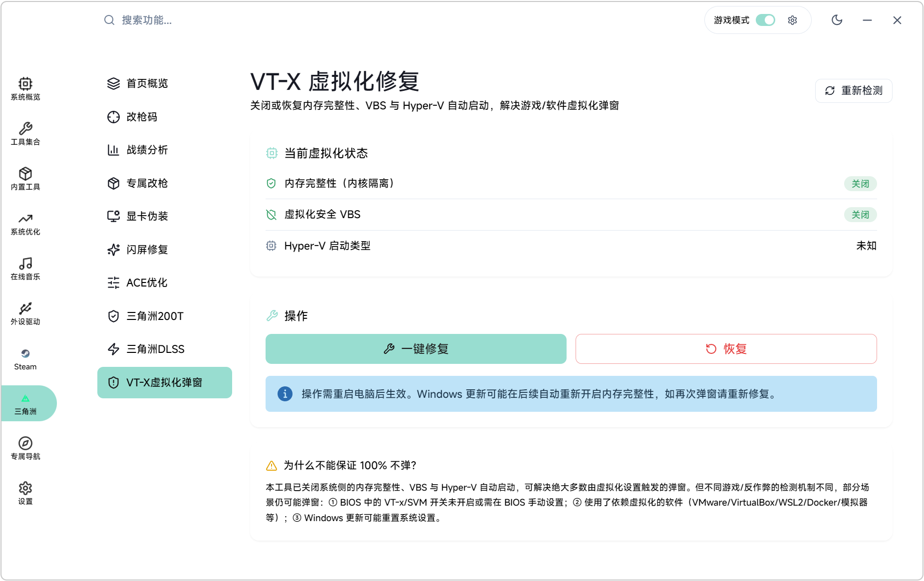Click 关闭 badge for 内存完整性
The height and width of the screenshot is (581, 924).
[x=860, y=184]
